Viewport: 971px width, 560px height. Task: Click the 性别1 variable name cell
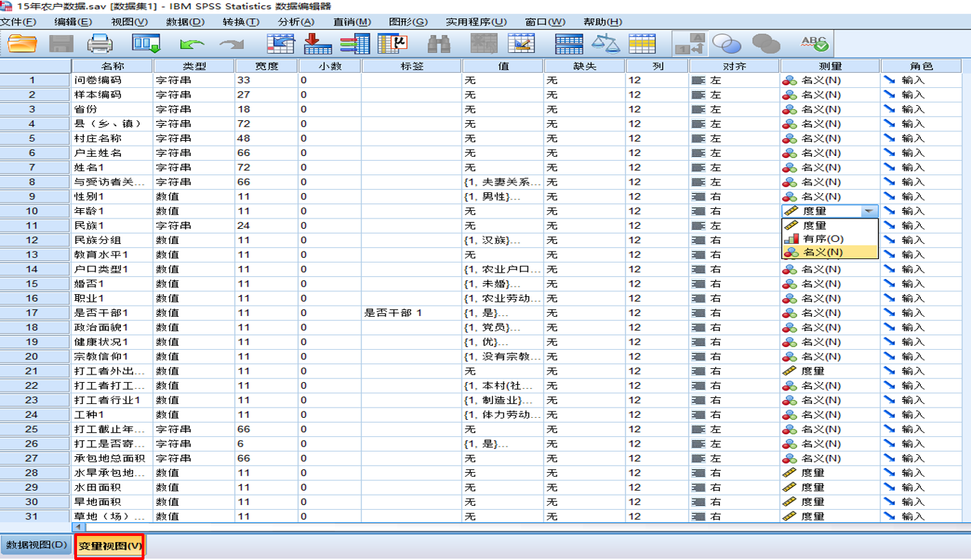[x=112, y=197]
